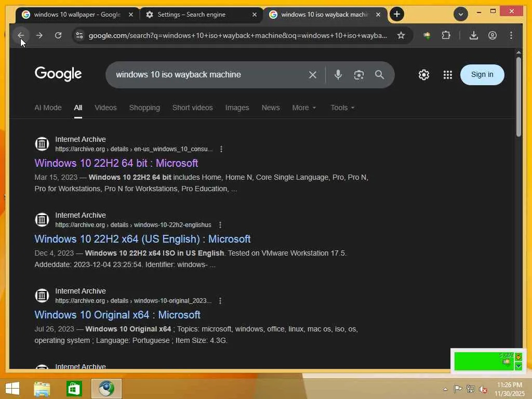Click the page vertical scrollbar thumb
Viewport: 532px width, 399px height.
(x=518, y=97)
